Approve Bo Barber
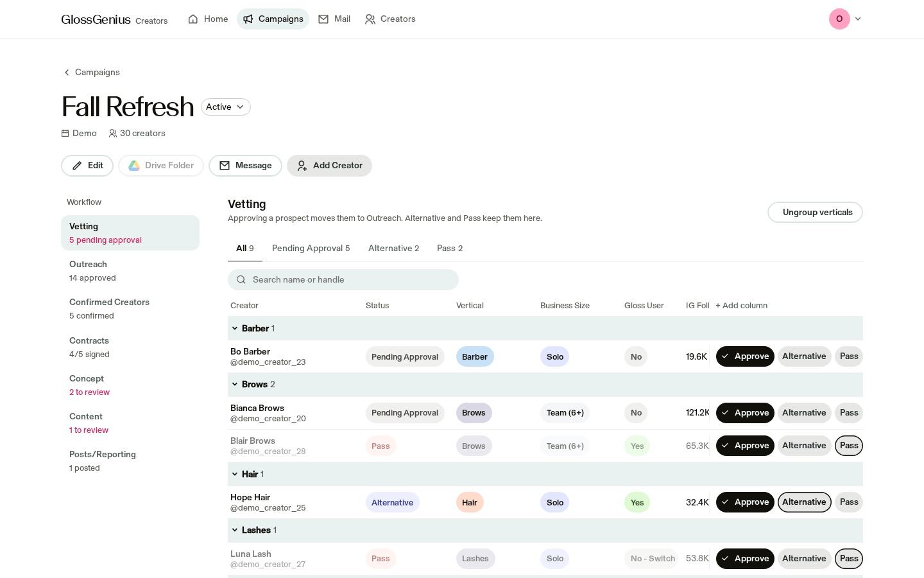This screenshot has width=924, height=578. click(745, 356)
